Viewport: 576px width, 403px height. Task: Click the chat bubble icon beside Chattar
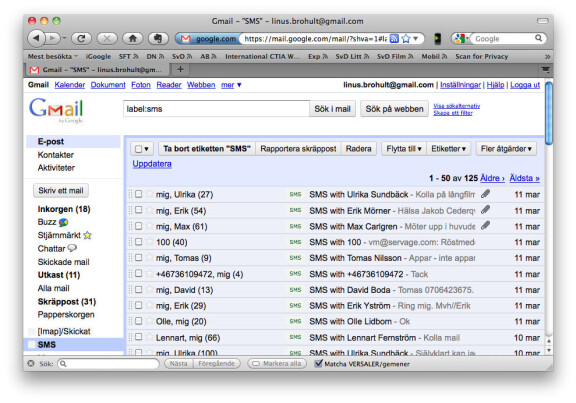(72, 248)
